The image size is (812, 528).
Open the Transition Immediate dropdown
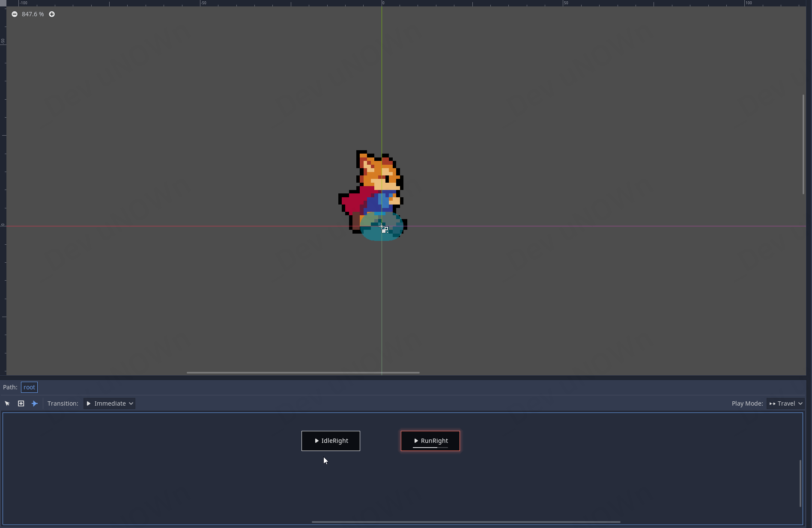point(109,403)
